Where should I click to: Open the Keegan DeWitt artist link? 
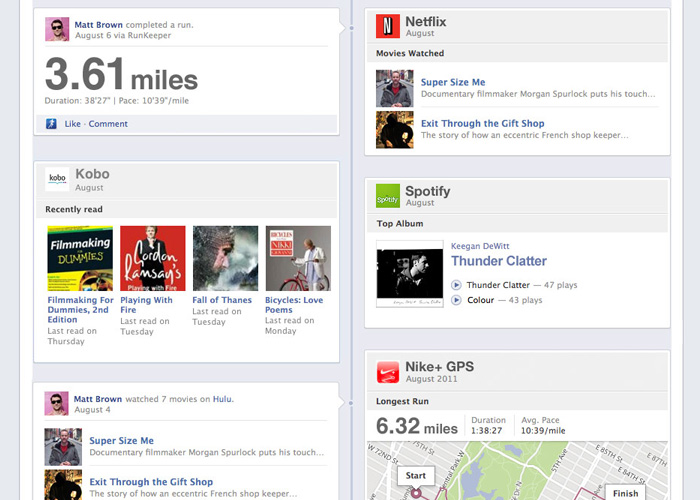(480, 246)
